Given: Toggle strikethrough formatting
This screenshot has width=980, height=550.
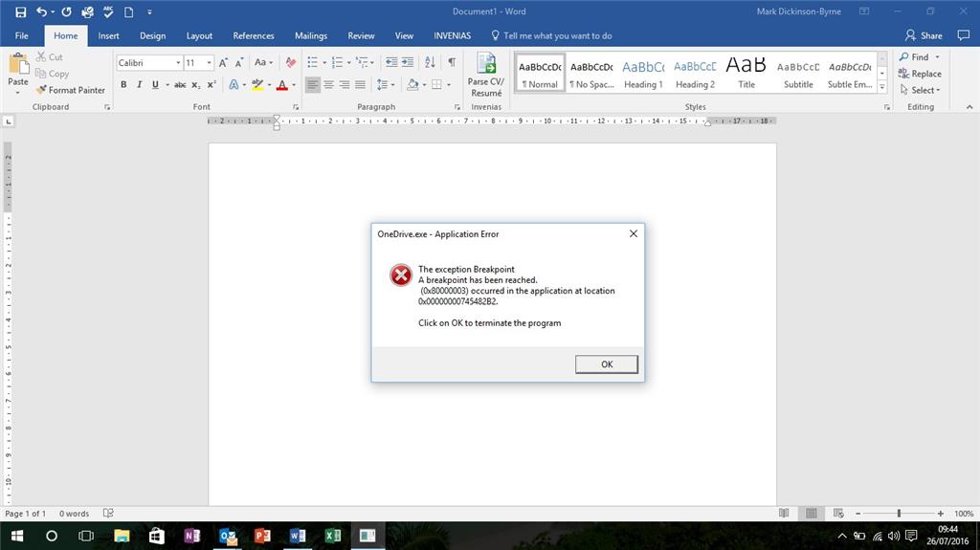Looking at the screenshot, I should [180, 84].
